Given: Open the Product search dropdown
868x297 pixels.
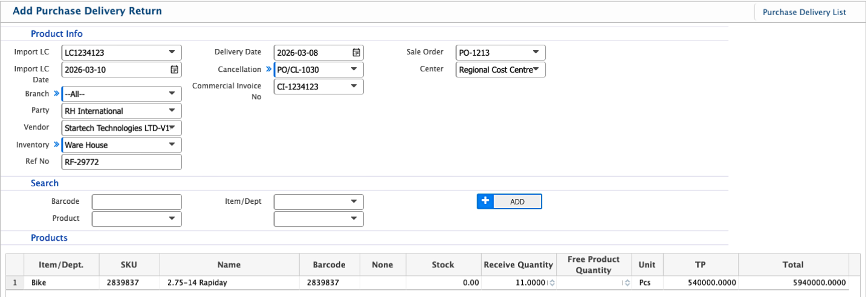Looking at the screenshot, I should click(x=137, y=218).
